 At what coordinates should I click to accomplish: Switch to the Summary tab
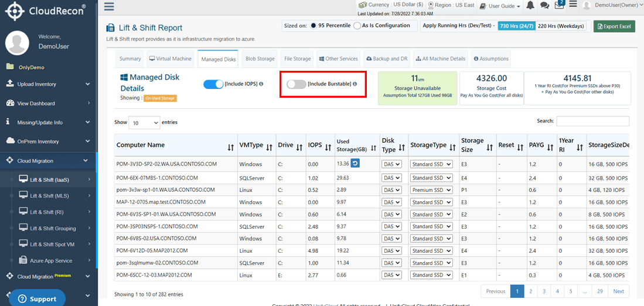pos(130,59)
